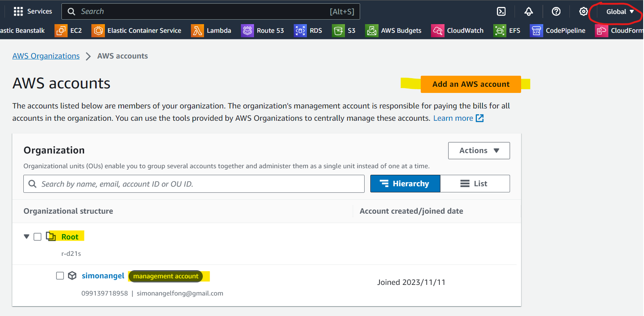
Task: Click the Services menu label
Action: tap(39, 11)
